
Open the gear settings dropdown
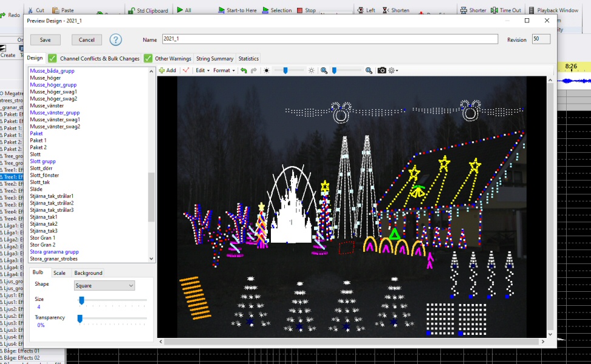pos(393,70)
